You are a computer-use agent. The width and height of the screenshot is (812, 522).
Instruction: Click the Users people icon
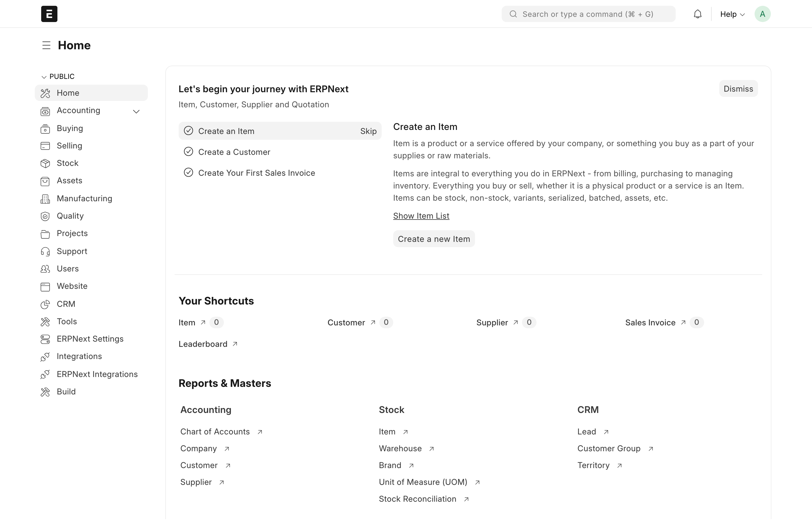pyautogui.click(x=45, y=269)
